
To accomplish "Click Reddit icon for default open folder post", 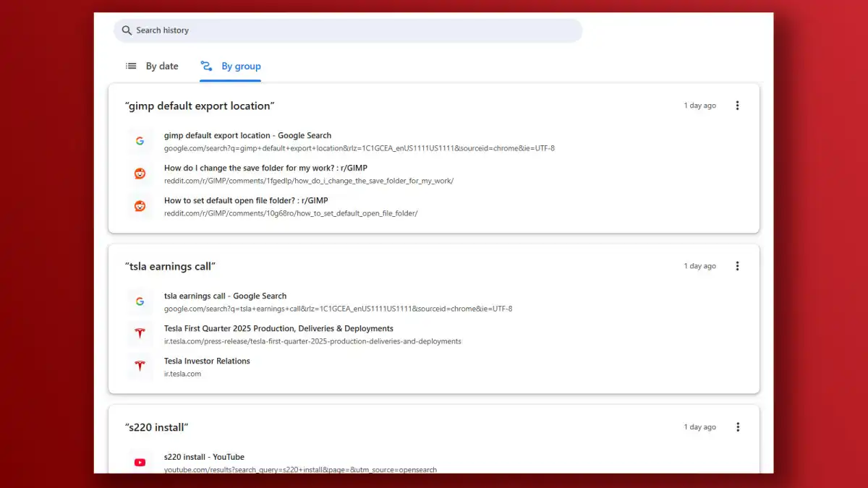I will click(140, 206).
